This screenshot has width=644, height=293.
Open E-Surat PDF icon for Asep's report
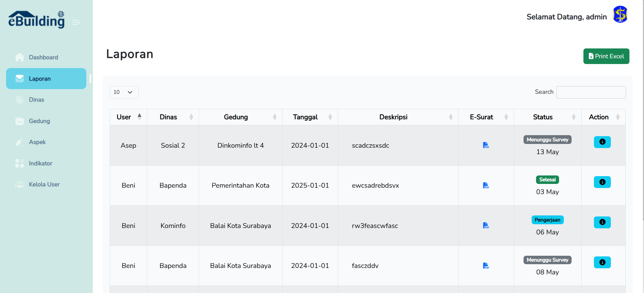(486, 145)
